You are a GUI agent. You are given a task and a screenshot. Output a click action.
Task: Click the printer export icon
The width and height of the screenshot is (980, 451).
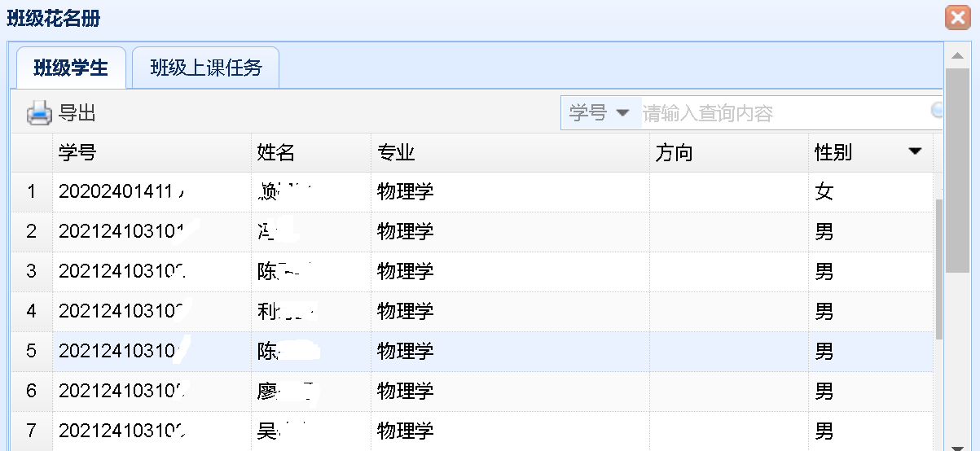38,113
